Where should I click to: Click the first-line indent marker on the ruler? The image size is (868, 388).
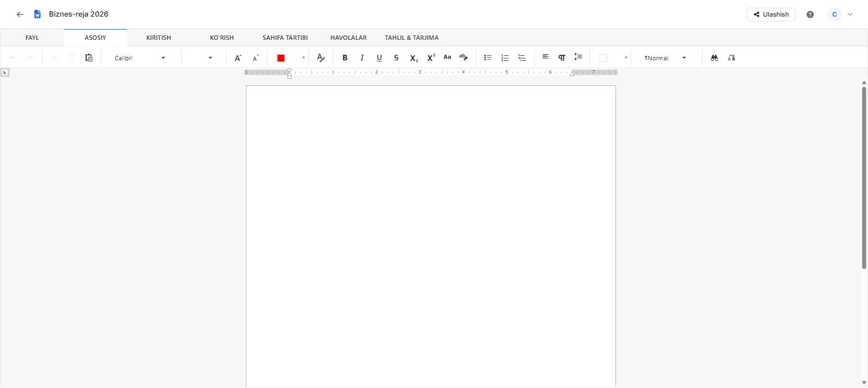(x=289, y=71)
